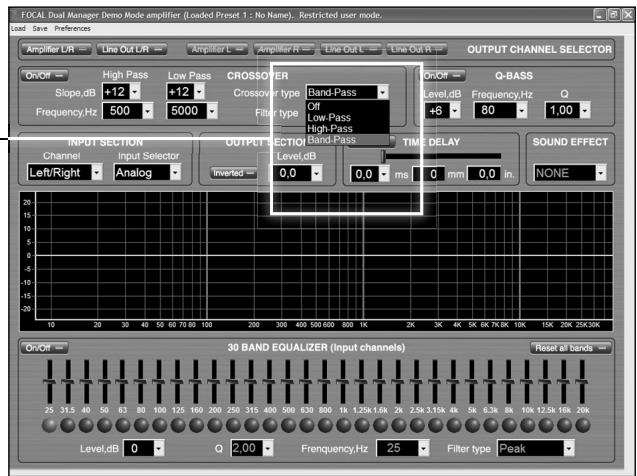Select Off in crossover type list
Screen dimensions: 637x476
347,106
